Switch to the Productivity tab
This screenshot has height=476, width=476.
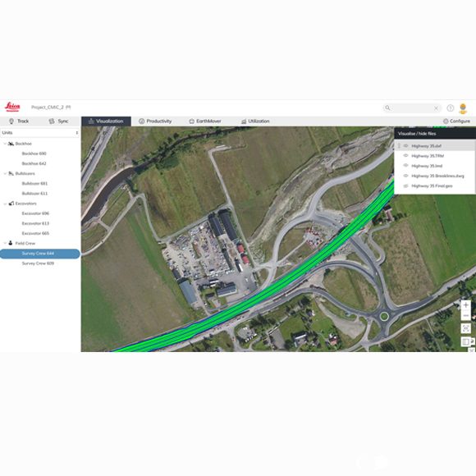[x=155, y=121]
